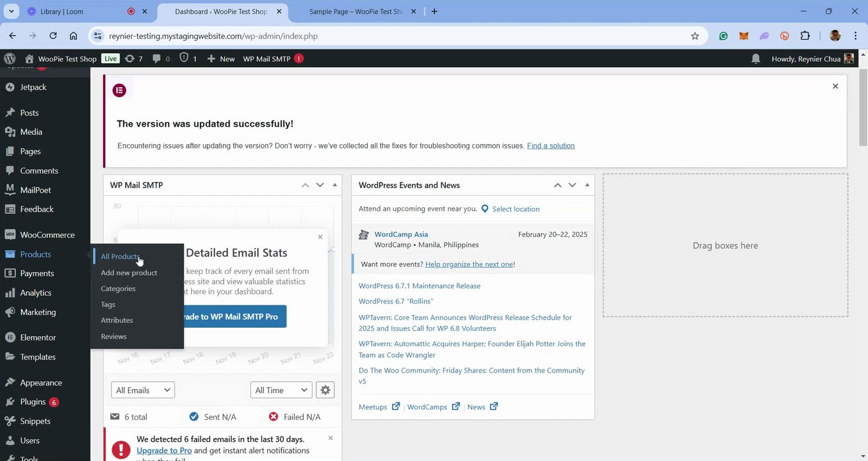Click the red failed emails warning icon

click(x=121, y=449)
